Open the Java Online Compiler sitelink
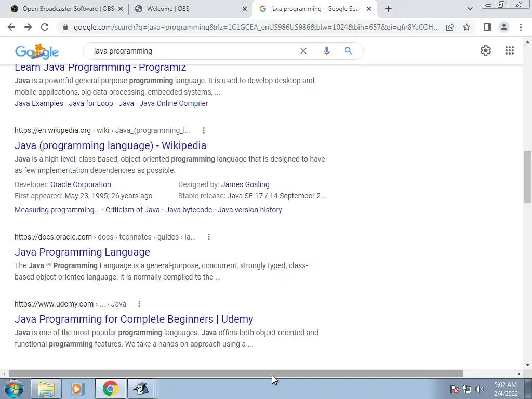This screenshot has width=532, height=399. click(x=174, y=103)
